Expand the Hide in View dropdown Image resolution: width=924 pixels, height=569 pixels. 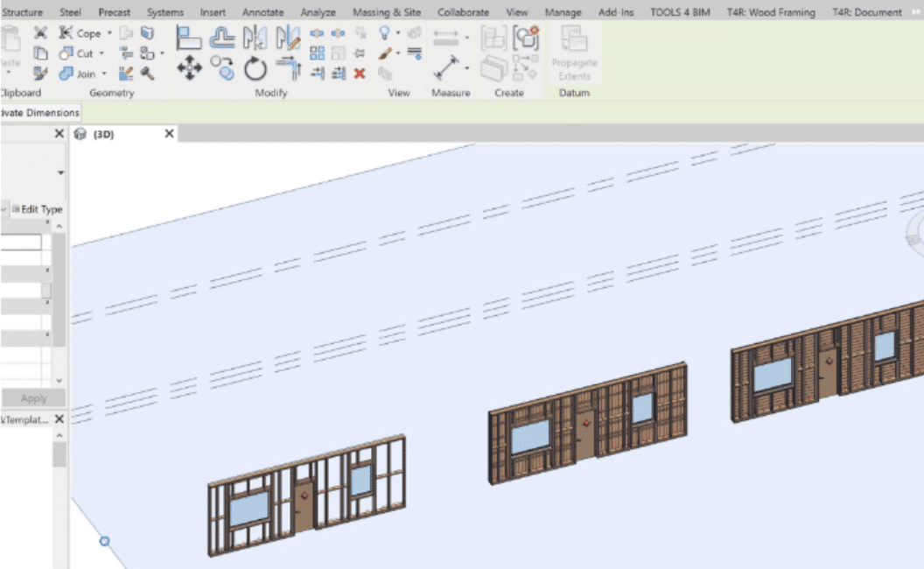coord(398,33)
